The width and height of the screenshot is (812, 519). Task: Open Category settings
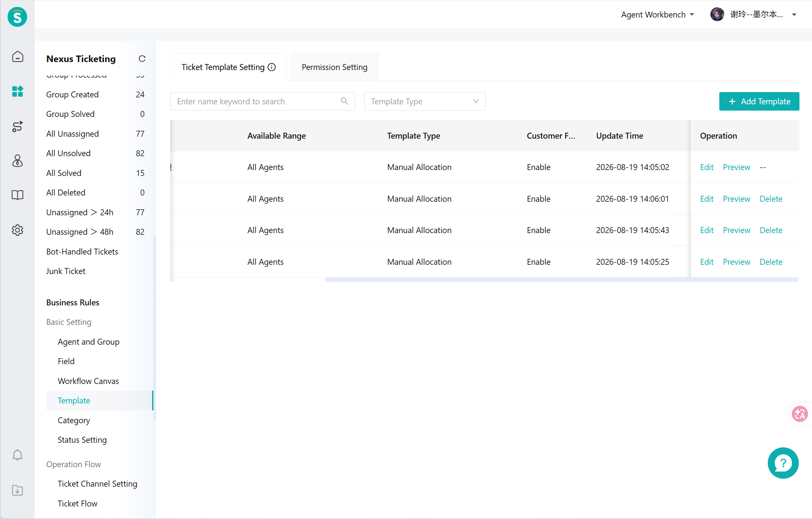(x=74, y=421)
